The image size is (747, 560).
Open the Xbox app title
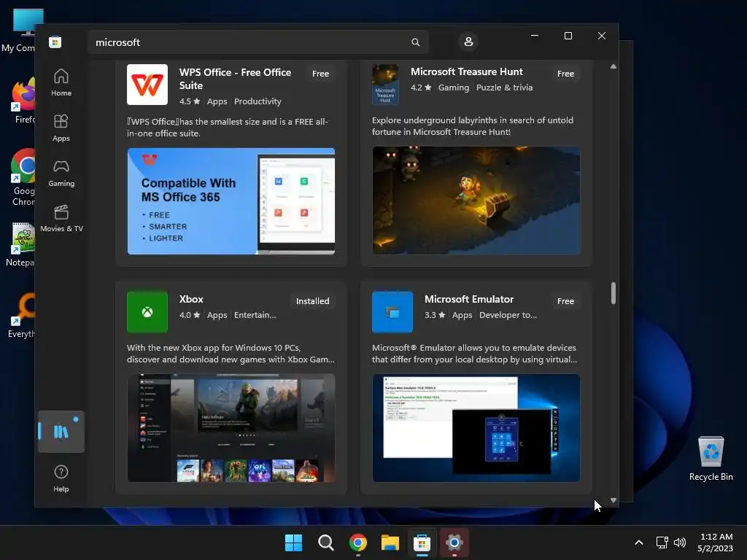(191, 299)
